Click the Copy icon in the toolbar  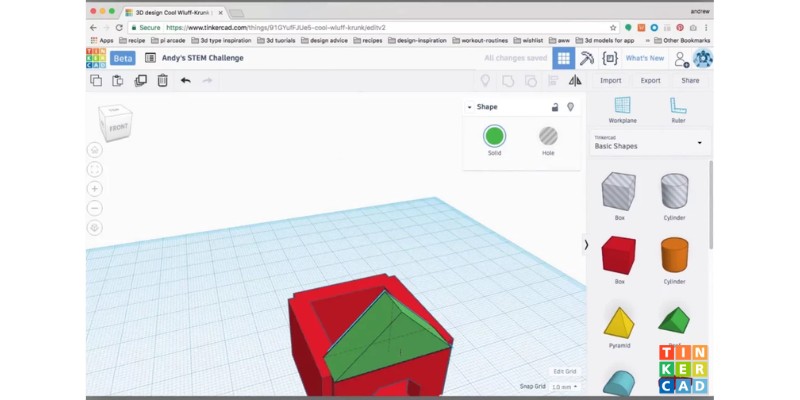96,80
